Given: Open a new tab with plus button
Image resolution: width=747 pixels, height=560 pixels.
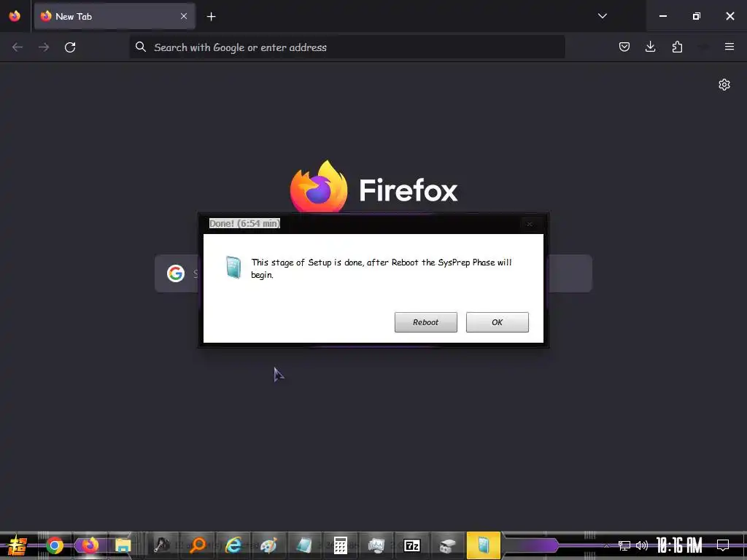Looking at the screenshot, I should point(211,17).
